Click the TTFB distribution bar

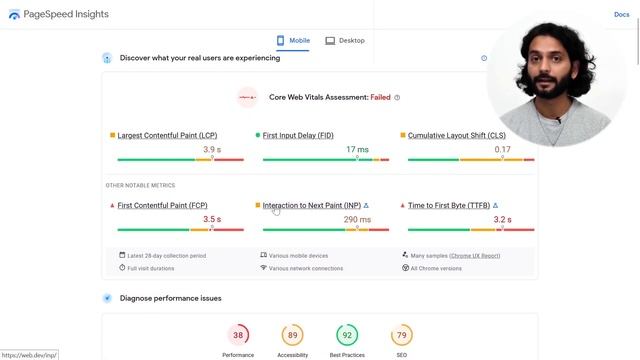pyautogui.click(x=471, y=229)
